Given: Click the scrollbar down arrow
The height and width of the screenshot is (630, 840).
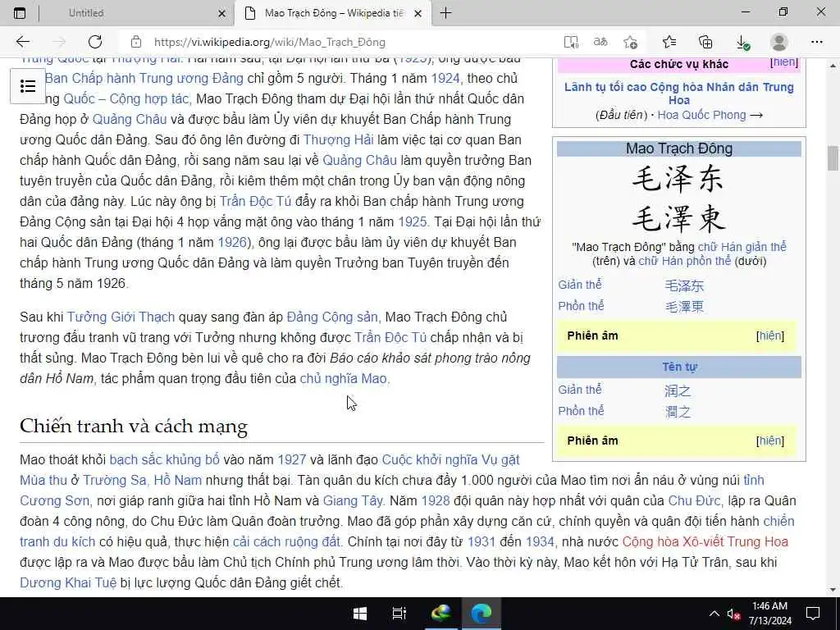Looking at the screenshot, I should click(833, 591).
